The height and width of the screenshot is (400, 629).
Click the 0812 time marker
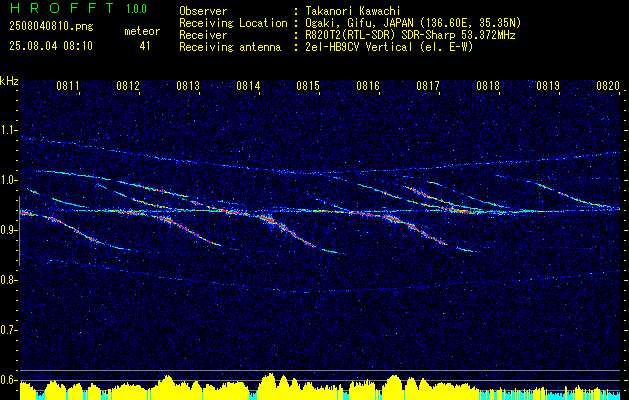pos(128,85)
